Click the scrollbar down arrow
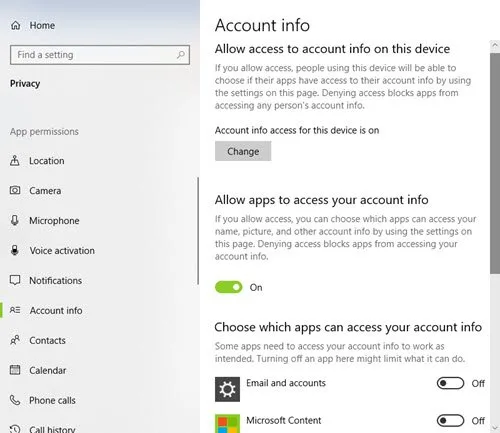This screenshot has height=433, width=500. pyautogui.click(x=495, y=427)
